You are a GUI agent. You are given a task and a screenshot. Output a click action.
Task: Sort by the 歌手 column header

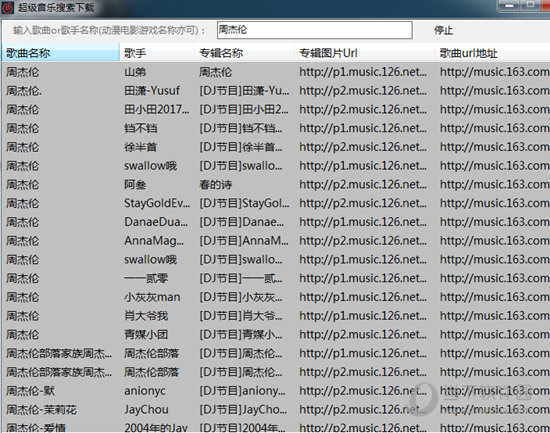click(x=157, y=53)
